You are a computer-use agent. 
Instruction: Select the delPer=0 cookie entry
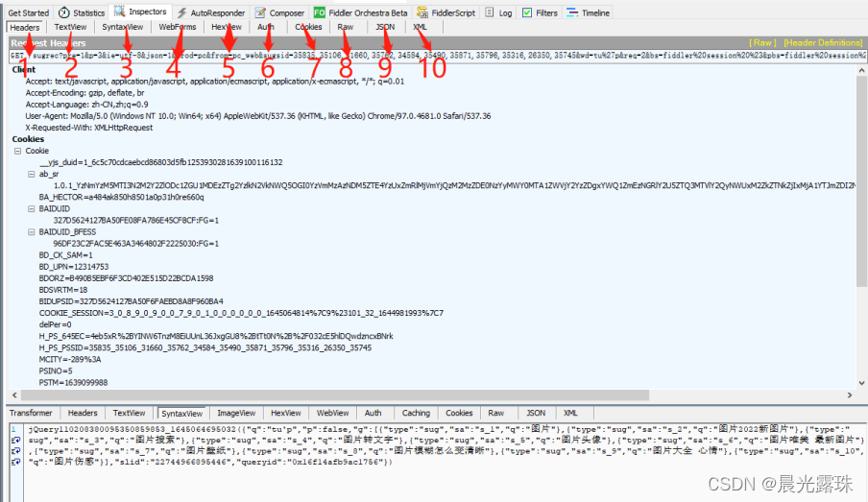[55, 324]
